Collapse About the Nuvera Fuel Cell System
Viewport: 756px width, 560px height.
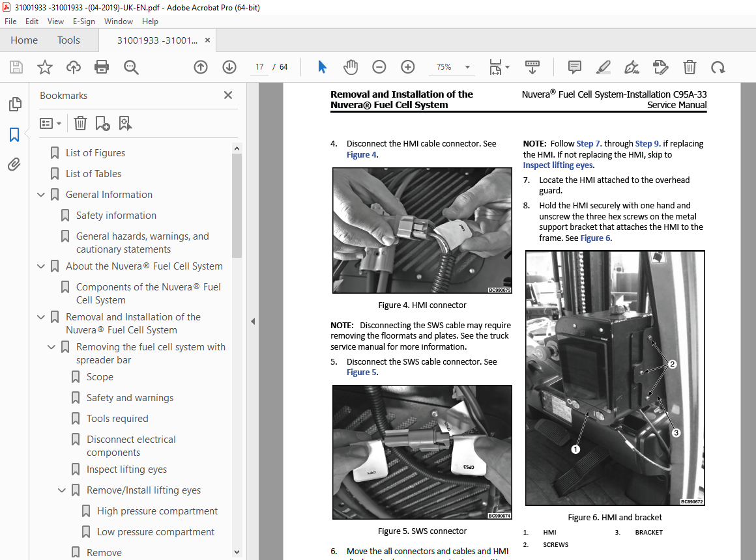[x=41, y=266]
